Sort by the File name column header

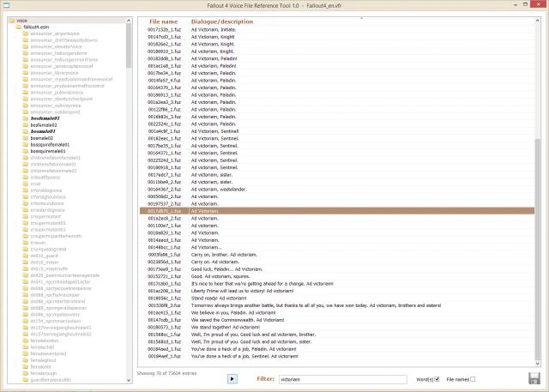pyautogui.click(x=163, y=21)
